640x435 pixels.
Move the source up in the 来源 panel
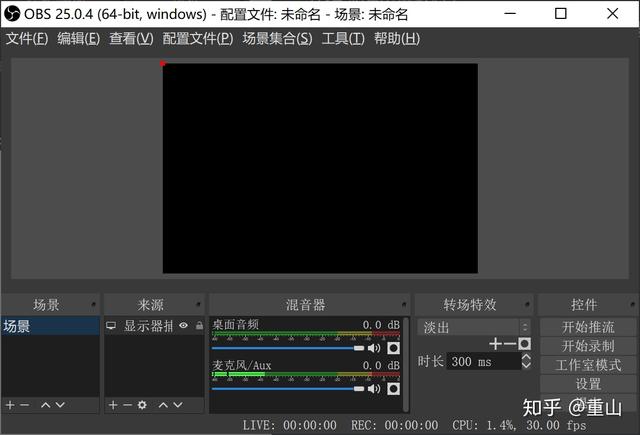pos(163,405)
